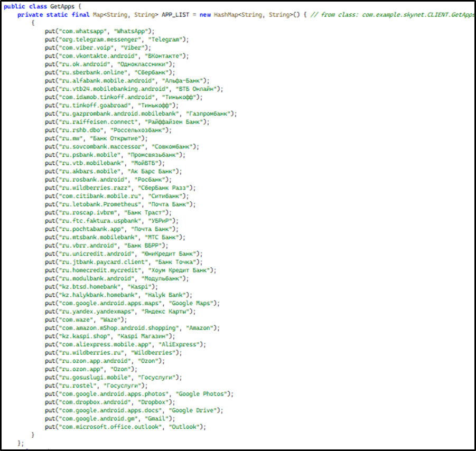The width and height of the screenshot is (476, 451).
Task: Click the ru.gazprombank.android.mobilebank line
Action: [x=141, y=114]
